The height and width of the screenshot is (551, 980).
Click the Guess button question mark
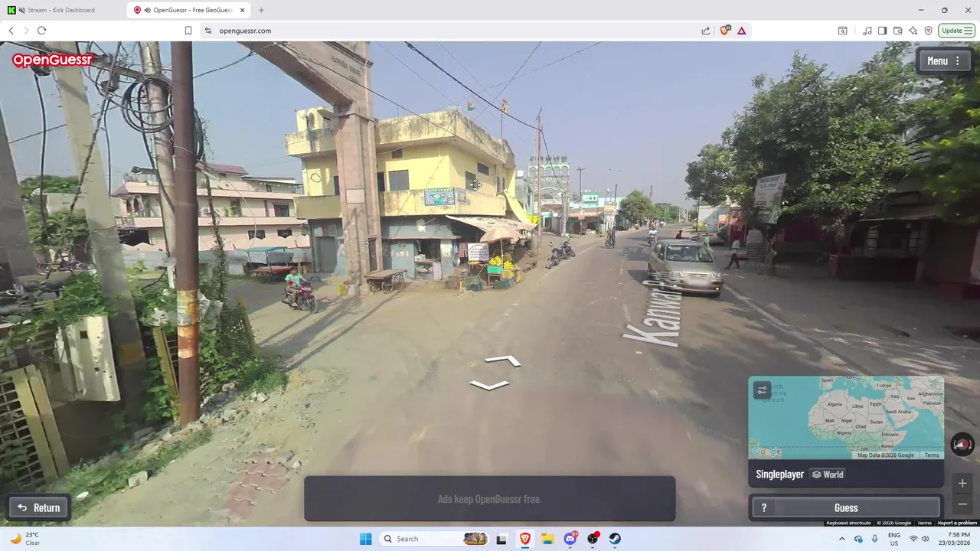(763, 507)
